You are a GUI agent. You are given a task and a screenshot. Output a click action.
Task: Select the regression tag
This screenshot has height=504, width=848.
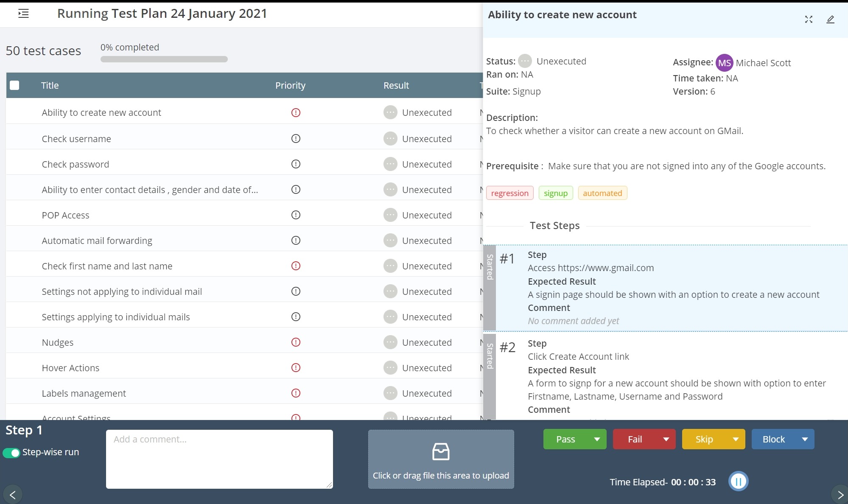tap(510, 193)
